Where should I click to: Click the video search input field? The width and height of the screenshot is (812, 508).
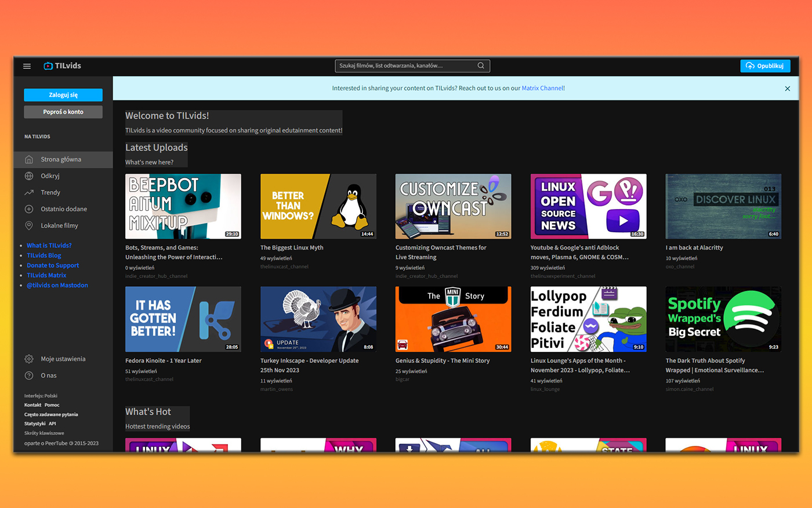click(406, 66)
